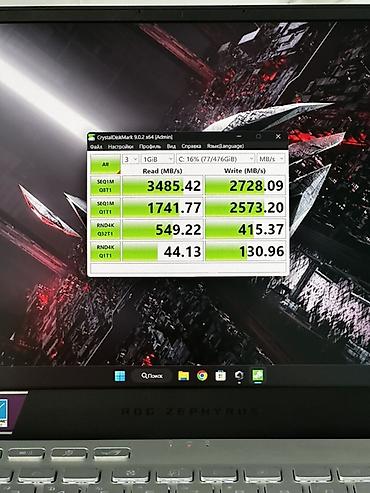This screenshot has height=493, width=370.
Task: Click the All benchmark button
Action: (x=105, y=164)
